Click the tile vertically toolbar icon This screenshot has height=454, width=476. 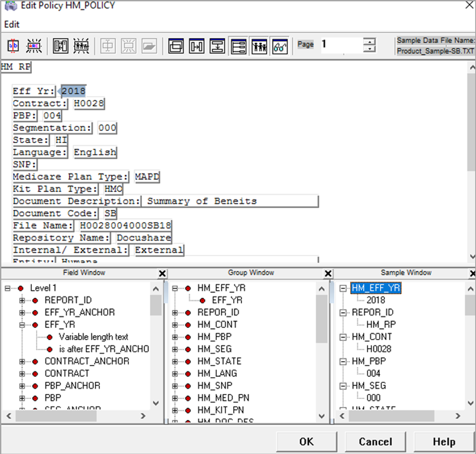[217, 46]
